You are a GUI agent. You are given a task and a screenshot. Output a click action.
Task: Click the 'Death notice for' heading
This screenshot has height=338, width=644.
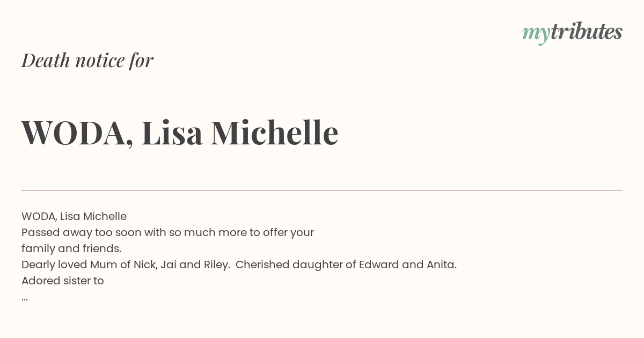pyautogui.click(x=87, y=60)
